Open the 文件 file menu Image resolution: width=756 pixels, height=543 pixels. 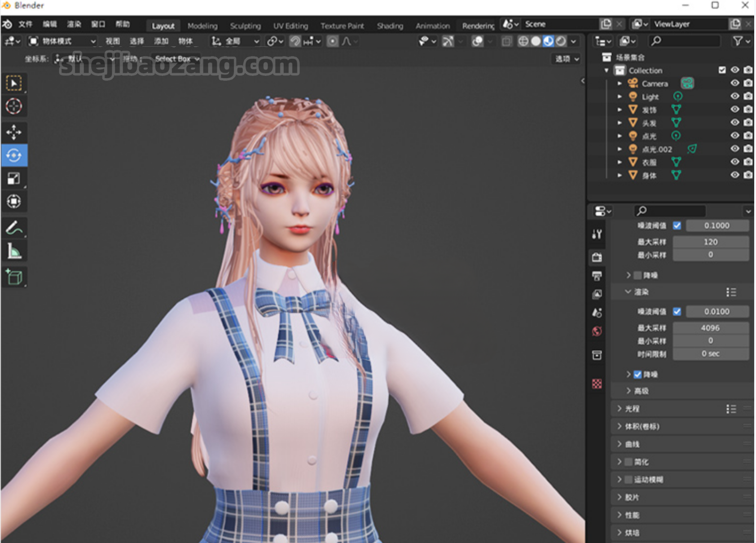pyautogui.click(x=25, y=24)
